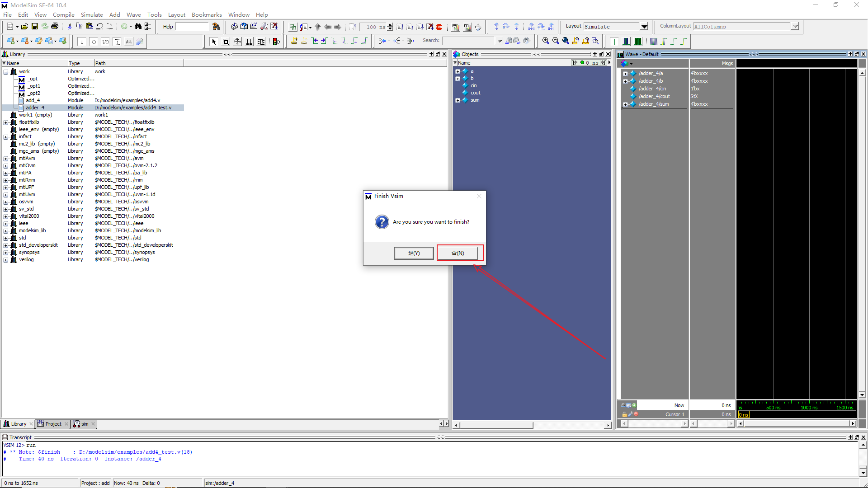Expand /adder_4/a in Wave panel
868x488 pixels.
tap(625, 74)
